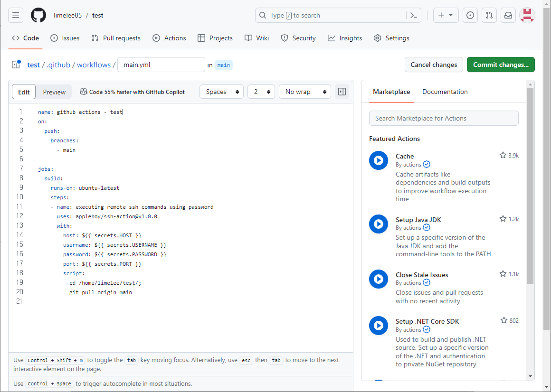
Task: Open the pull requests icon in header
Action: coord(489,16)
